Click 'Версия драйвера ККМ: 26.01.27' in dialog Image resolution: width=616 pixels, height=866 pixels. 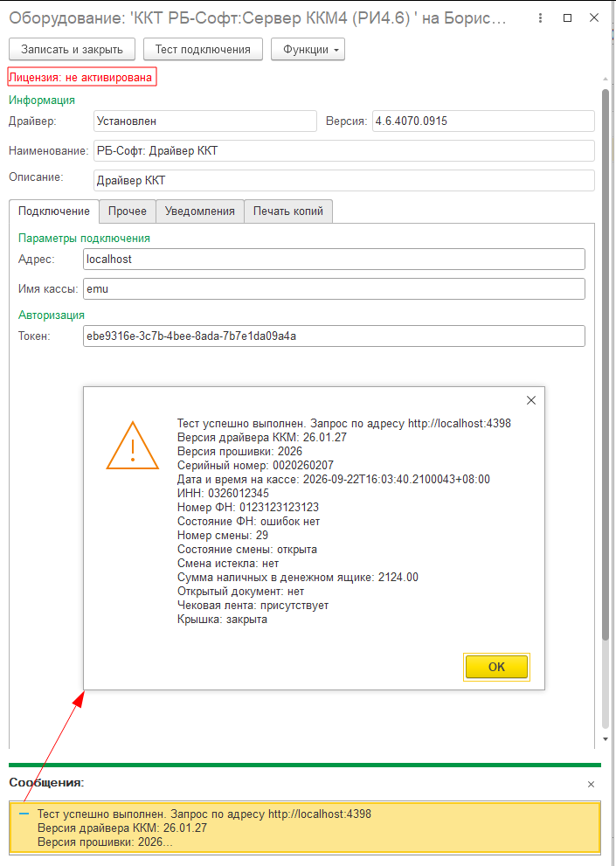pos(262,438)
